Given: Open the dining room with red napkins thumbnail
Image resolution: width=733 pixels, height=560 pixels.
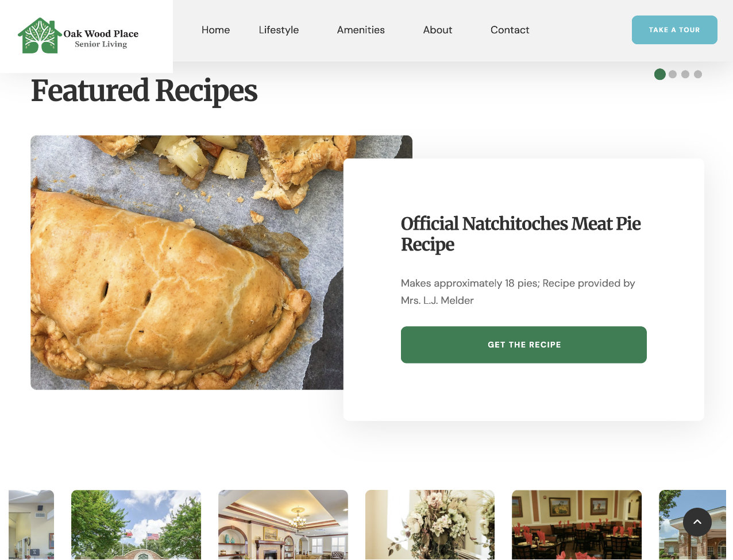Looking at the screenshot, I should click(x=577, y=524).
